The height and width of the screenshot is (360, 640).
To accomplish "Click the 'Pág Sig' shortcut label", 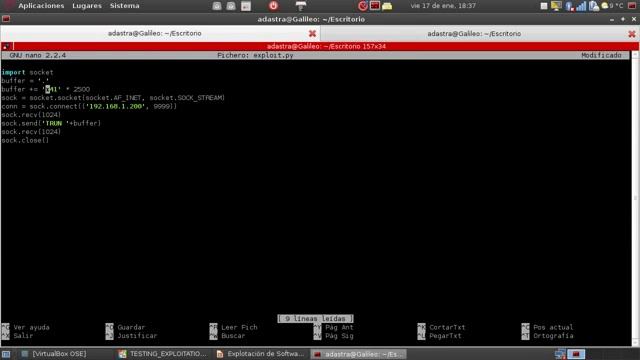I will pos(339,336).
